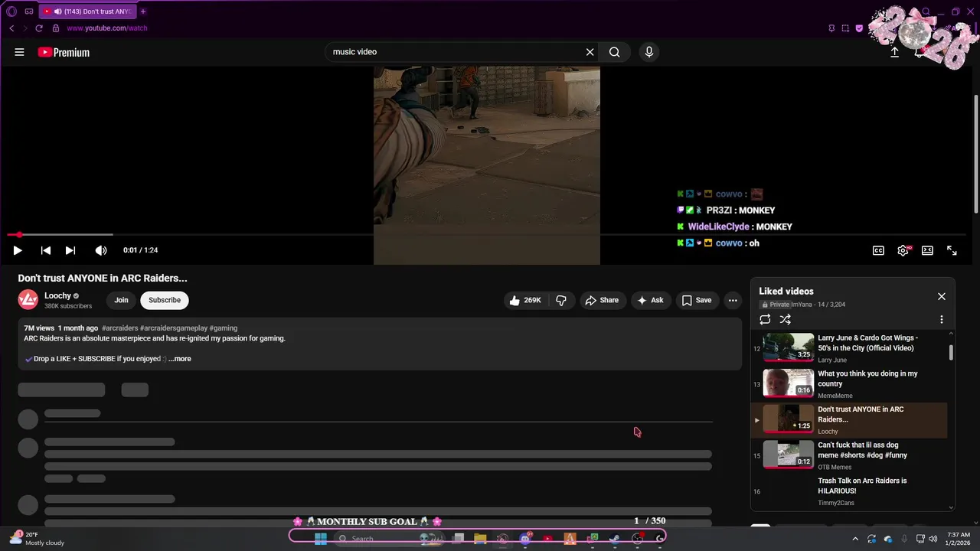The image size is (980, 551).
Task: Play Trash Talk on Arc Raiders video
Action: 849,491
